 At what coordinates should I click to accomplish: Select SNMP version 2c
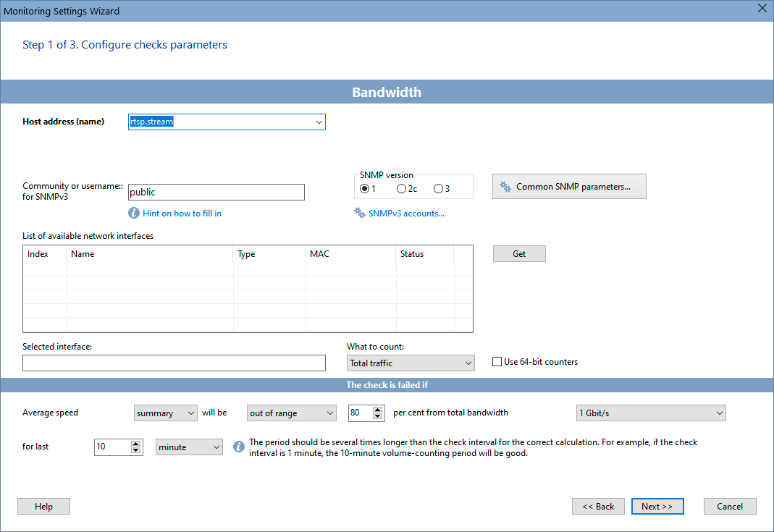coord(401,188)
